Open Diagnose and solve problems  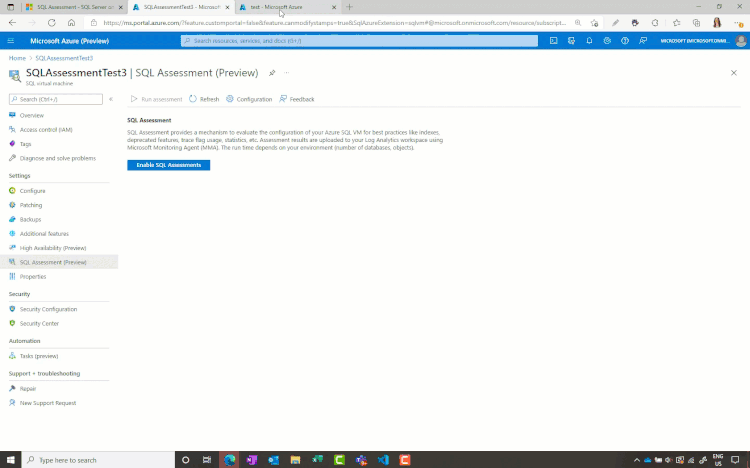[57, 158]
